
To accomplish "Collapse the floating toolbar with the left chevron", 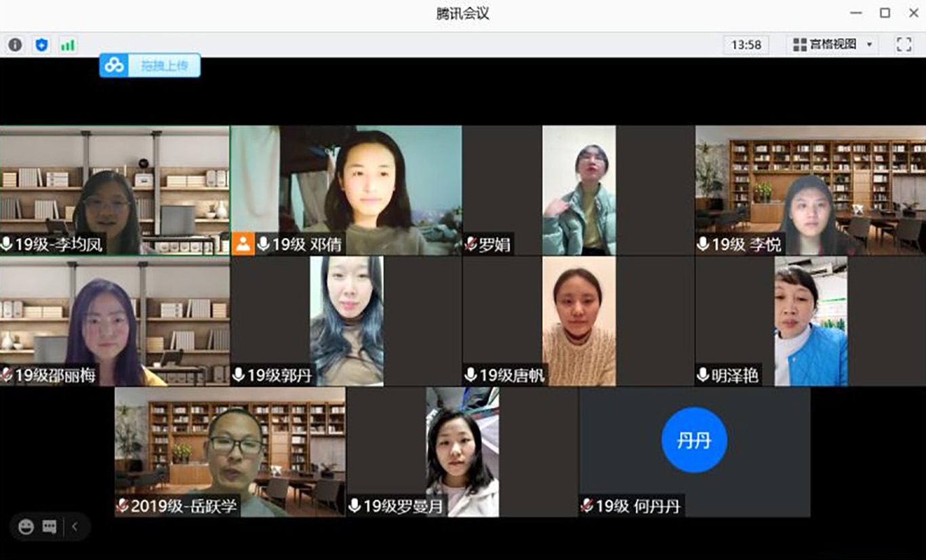I will (75, 527).
